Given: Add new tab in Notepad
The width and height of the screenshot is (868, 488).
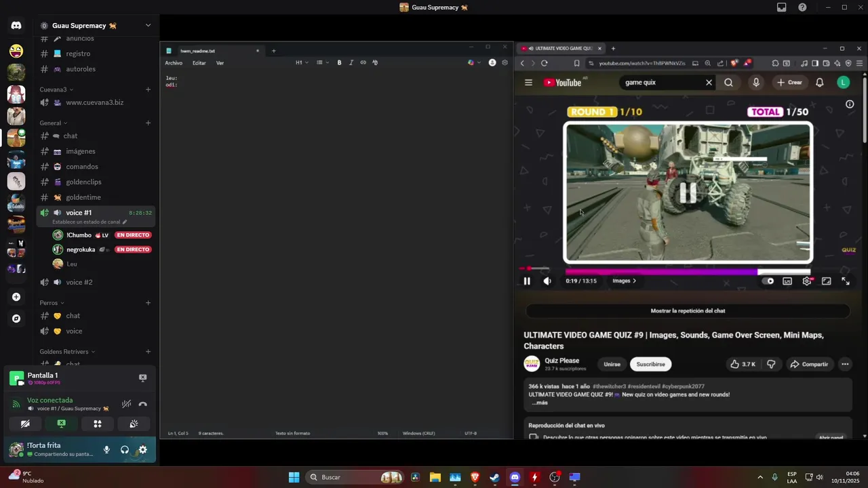Looking at the screenshot, I should tap(274, 51).
